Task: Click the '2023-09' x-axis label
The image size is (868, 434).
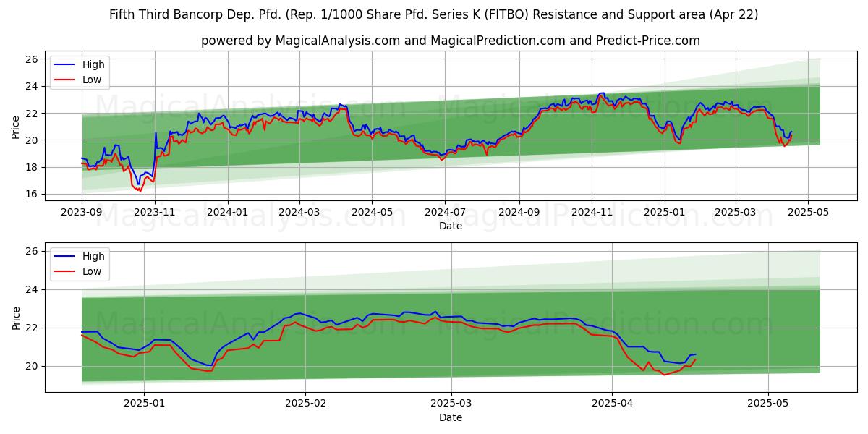Action: pos(82,212)
